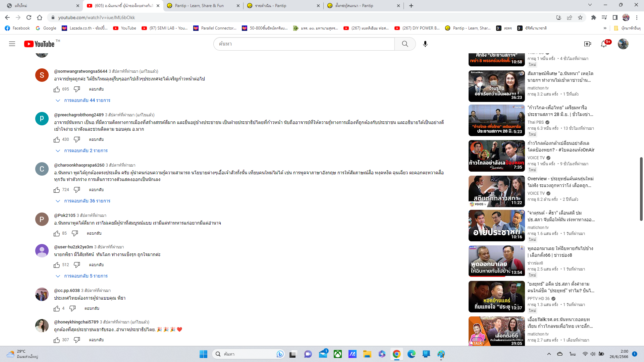Switch to the first browser tab แท็บใหม่
The image size is (644, 362).
[x=43, y=6]
